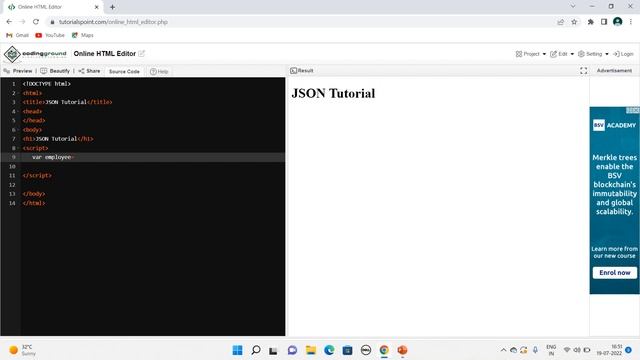Open Microsoft Store from taskbar

[347, 350]
